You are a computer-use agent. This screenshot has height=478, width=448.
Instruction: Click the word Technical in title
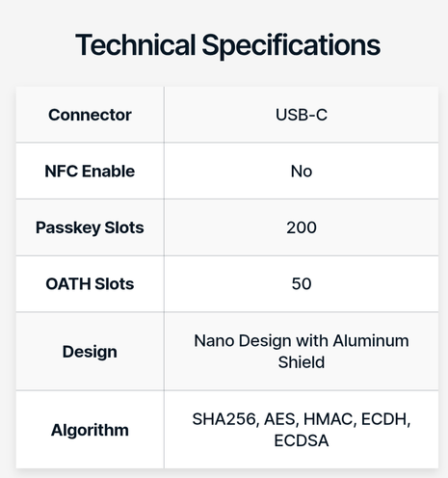click(x=135, y=44)
